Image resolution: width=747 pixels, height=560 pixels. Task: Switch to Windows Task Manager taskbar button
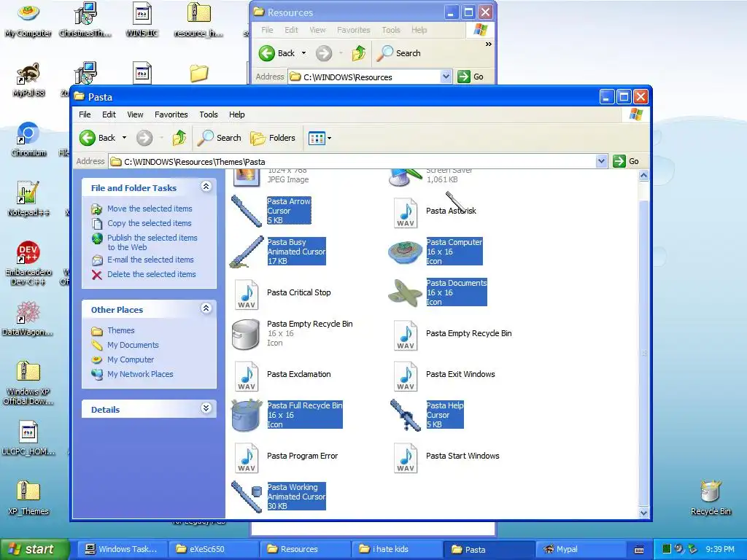click(121, 549)
